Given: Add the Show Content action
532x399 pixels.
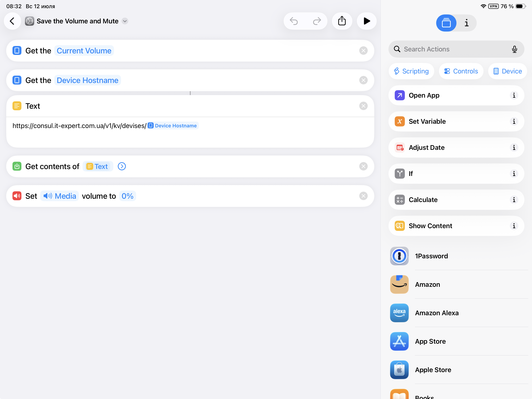Looking at the screenshot, I should click(456, 226).
